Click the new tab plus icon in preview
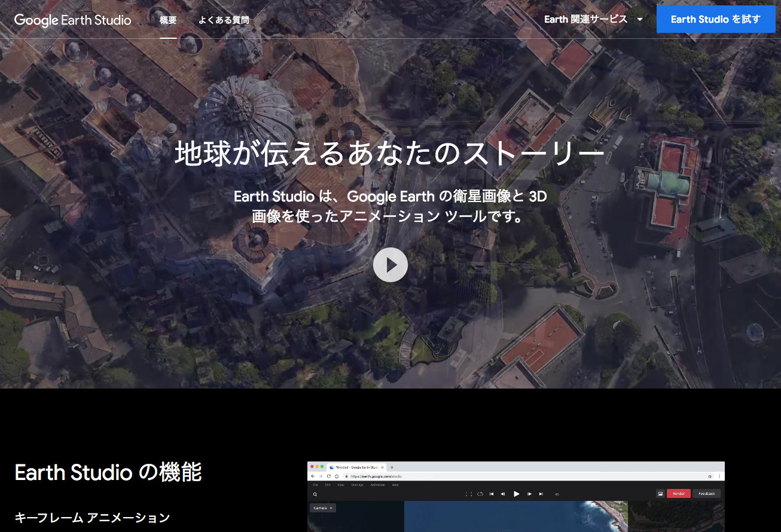 click(x=392, y=467)
